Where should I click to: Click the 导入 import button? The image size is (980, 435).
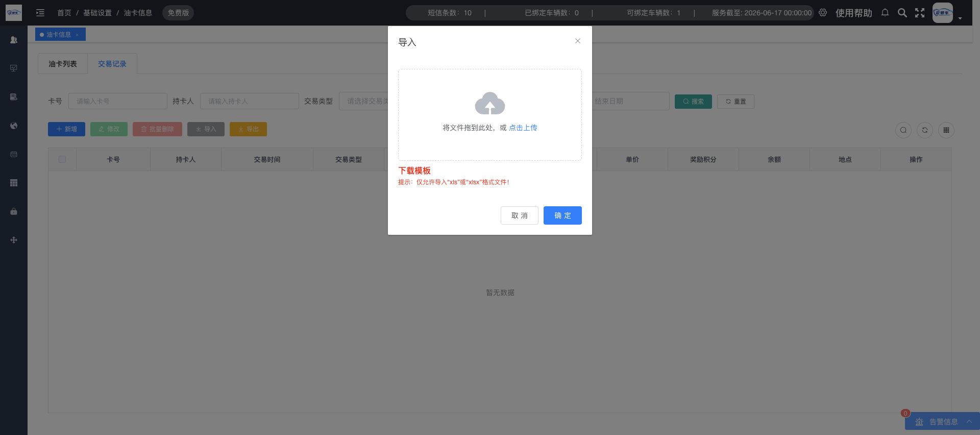click(x=206, y=129)
